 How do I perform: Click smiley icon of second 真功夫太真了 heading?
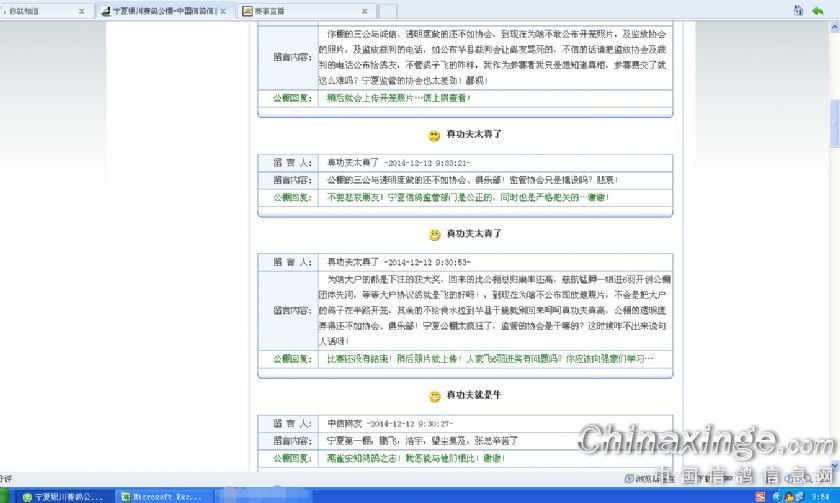(434, 234)
